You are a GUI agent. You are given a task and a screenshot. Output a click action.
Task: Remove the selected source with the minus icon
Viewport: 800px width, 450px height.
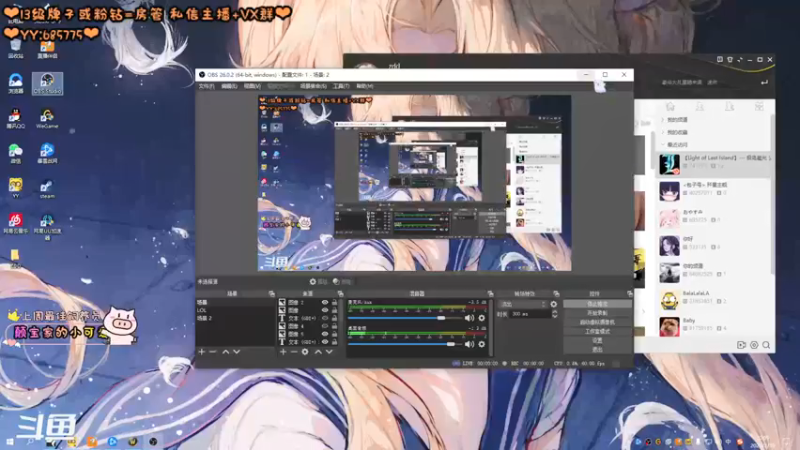(x=294, y=352)
